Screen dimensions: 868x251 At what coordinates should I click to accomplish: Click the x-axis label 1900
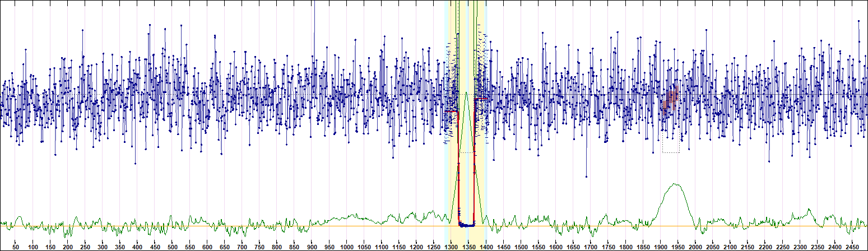click(x=660, y=247)
